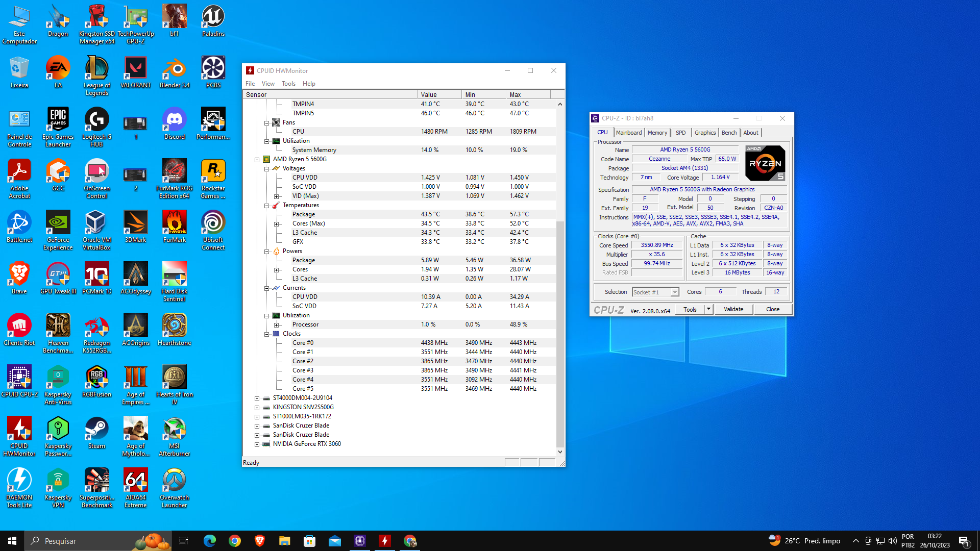Launch GeForce Experience icon
This screenshot has height=551, width=980.
coord(58,231)
